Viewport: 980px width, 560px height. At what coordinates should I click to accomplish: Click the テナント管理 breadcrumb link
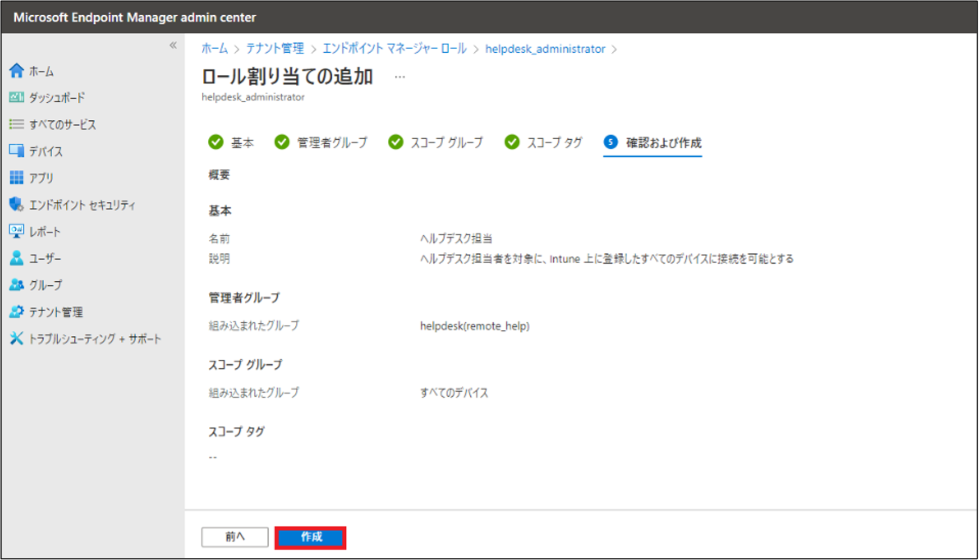pyautogui.click(x=275, y=48)
